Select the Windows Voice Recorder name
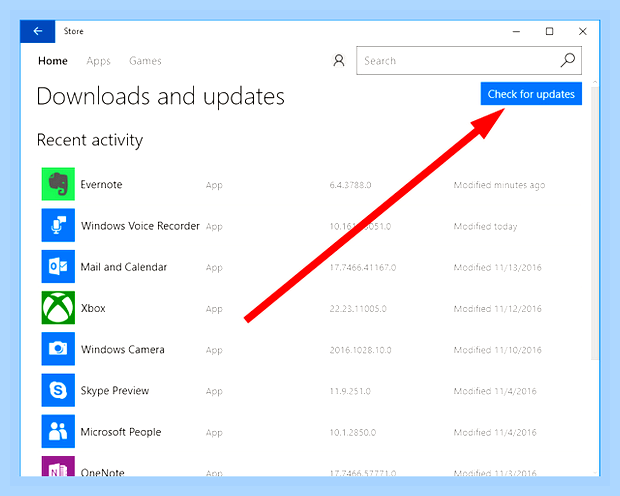620x496 pixels. click(140, 226)
